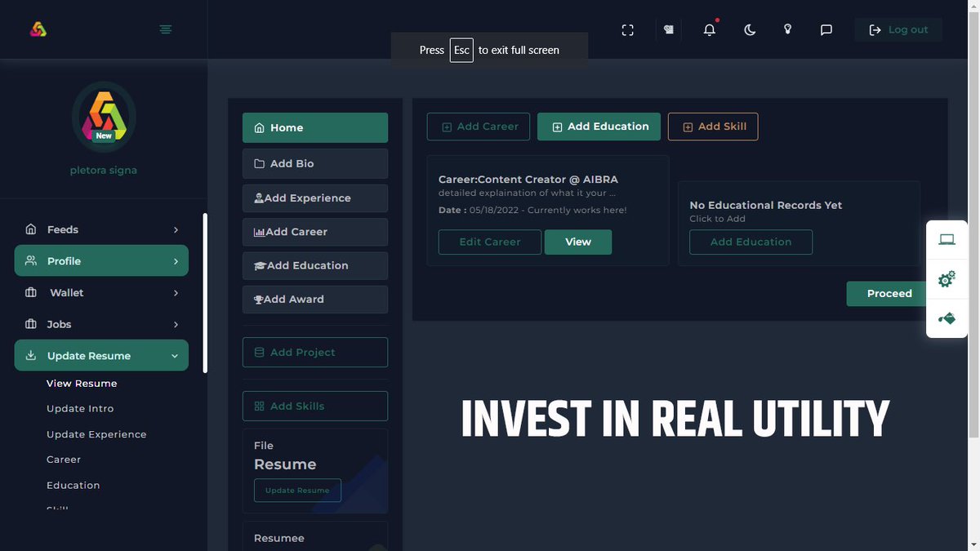
Task: Click the Edit Career button
Action: pos(490,242)
